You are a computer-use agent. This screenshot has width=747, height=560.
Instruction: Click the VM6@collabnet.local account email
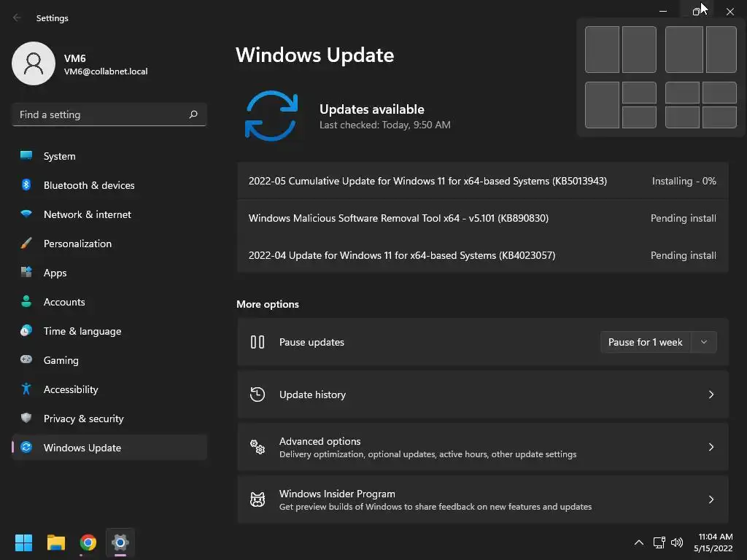click(106, 71)
